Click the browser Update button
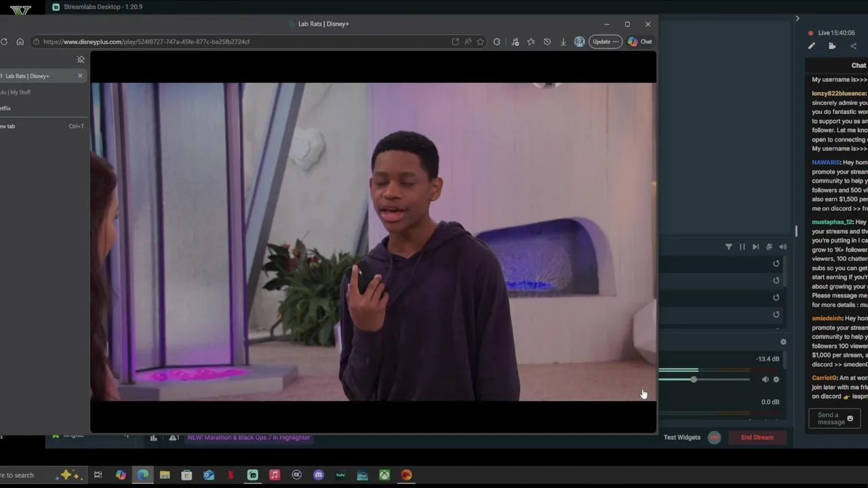This screenshot has width=868, height=488. point(606,41)
